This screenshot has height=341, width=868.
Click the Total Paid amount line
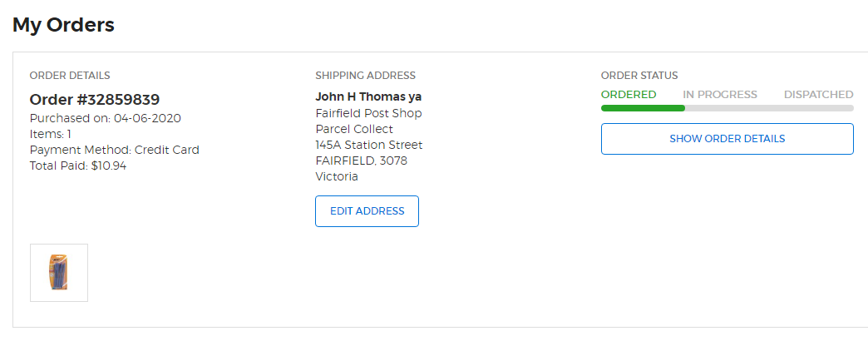click(78, 166)
